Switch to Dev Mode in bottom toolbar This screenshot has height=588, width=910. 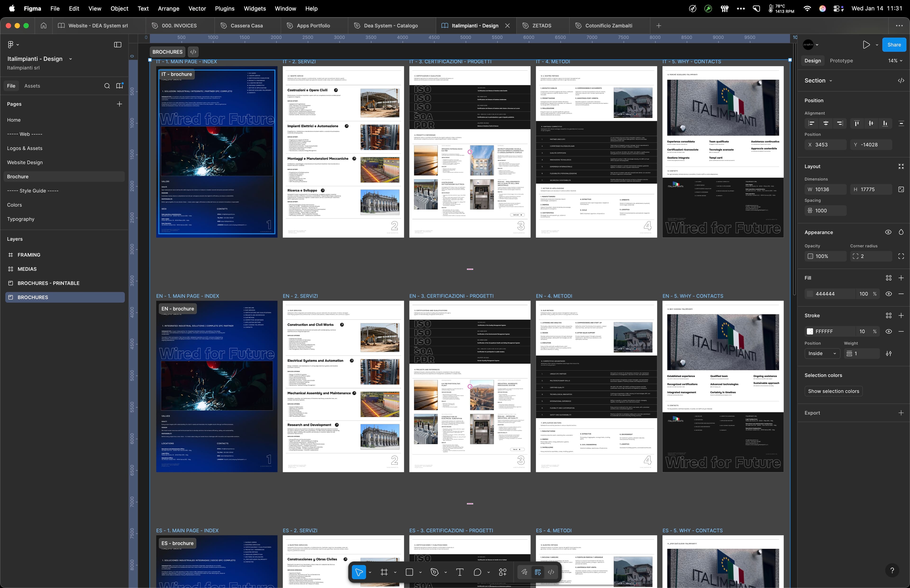coord(551,572)
